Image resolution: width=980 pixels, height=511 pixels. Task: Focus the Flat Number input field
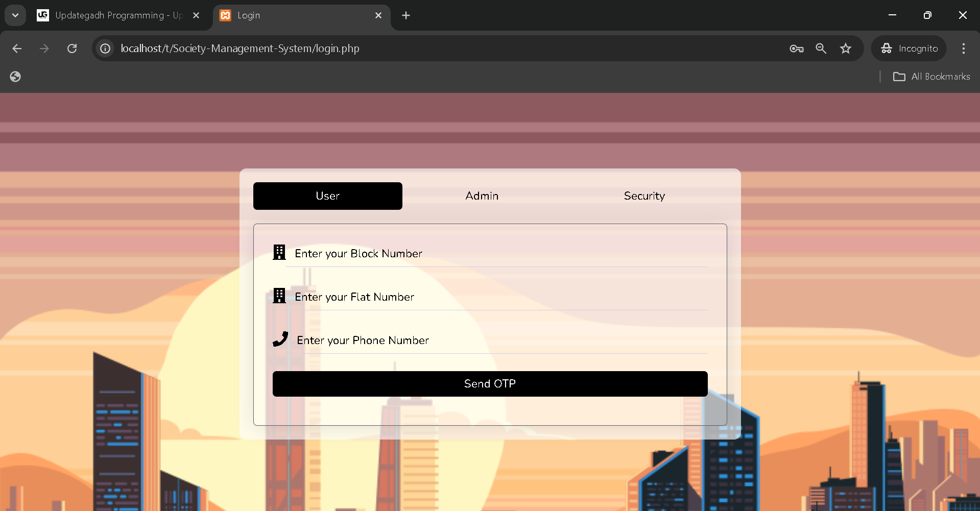click(x=495, y=297)
